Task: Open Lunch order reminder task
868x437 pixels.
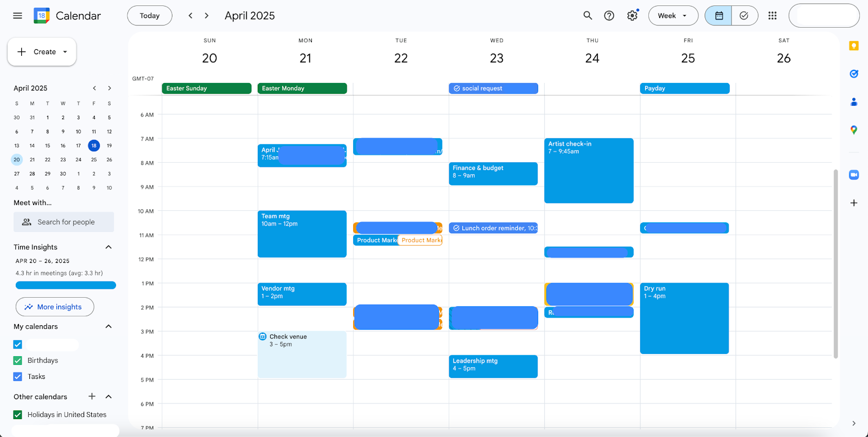Action: point(493,228)
